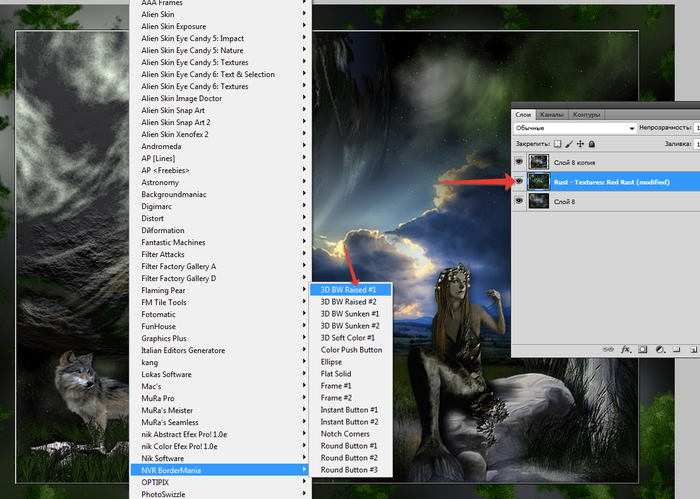Viewport: 700px width, 499px height.
Task: Expand submenu arrow for Graphics Plus
Action: pos(304,338)
